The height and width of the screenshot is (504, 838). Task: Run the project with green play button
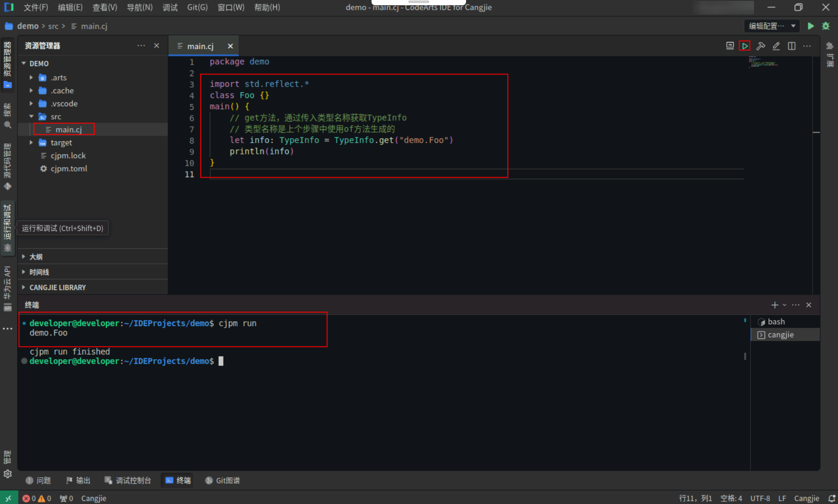[811, 26]
